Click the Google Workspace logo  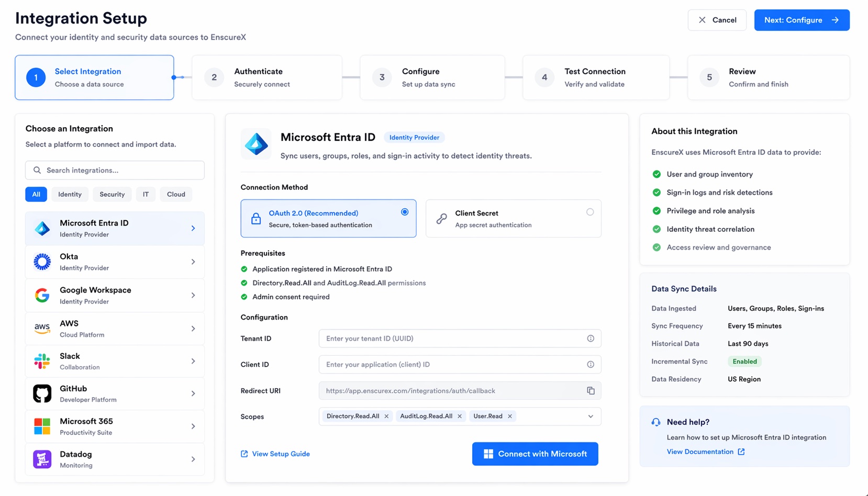(x=42, y=295)
